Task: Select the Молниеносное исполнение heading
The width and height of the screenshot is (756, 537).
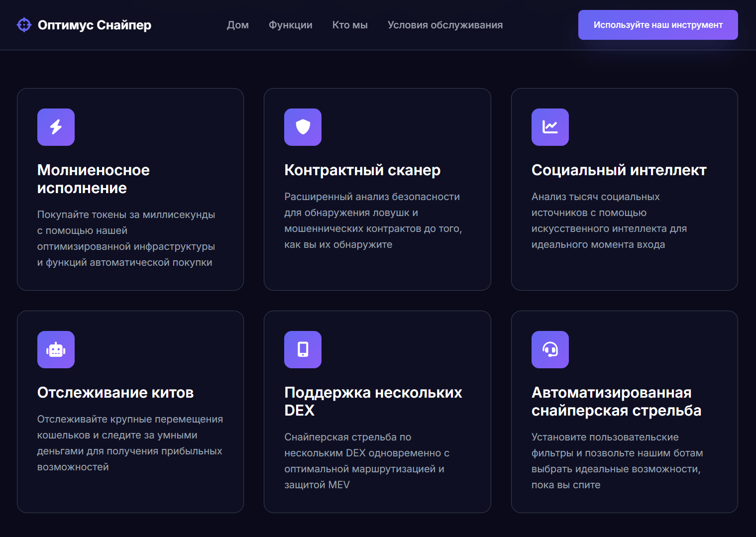Action: point(93,179)
